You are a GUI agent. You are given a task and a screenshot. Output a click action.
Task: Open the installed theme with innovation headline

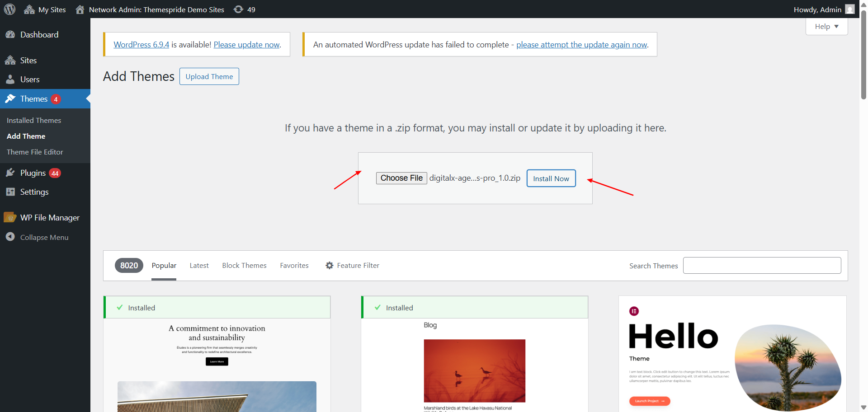tap(217, 365)
